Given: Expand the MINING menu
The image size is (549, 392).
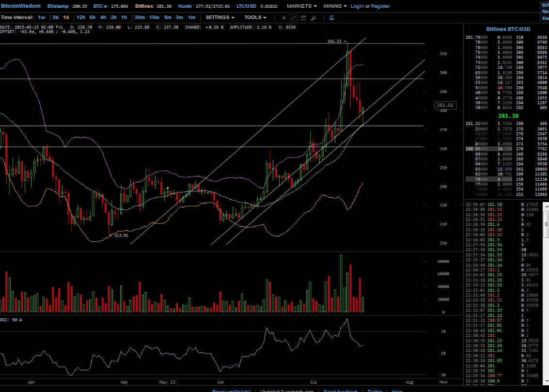Looking at the screenshot, I should tap(335, 6).
